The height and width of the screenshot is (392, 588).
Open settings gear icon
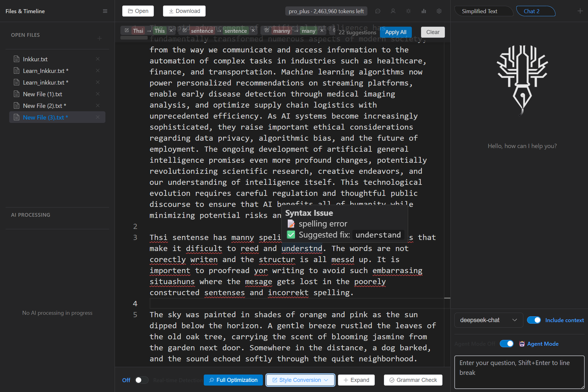[x=439, y=11]
